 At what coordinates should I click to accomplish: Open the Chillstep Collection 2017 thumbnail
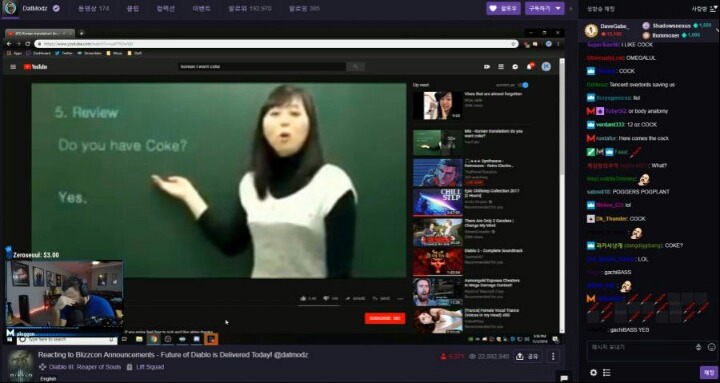click(437, 202)
